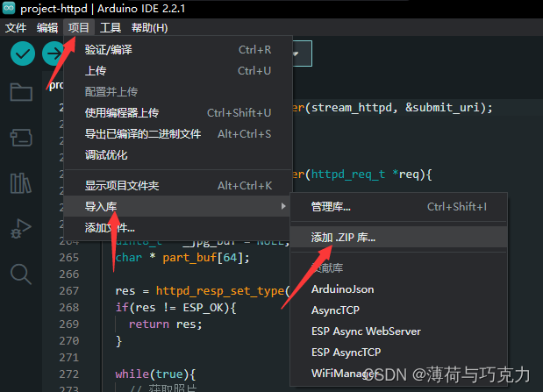Screen dimensions: 543x392
Task: Click &submit_uri in the code
Action: (x=443, y=108)
